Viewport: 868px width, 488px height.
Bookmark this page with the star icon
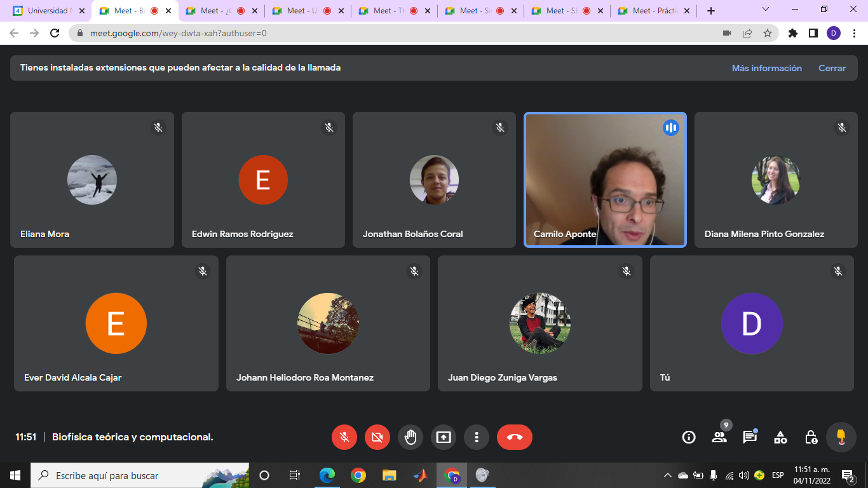point(768,33)
